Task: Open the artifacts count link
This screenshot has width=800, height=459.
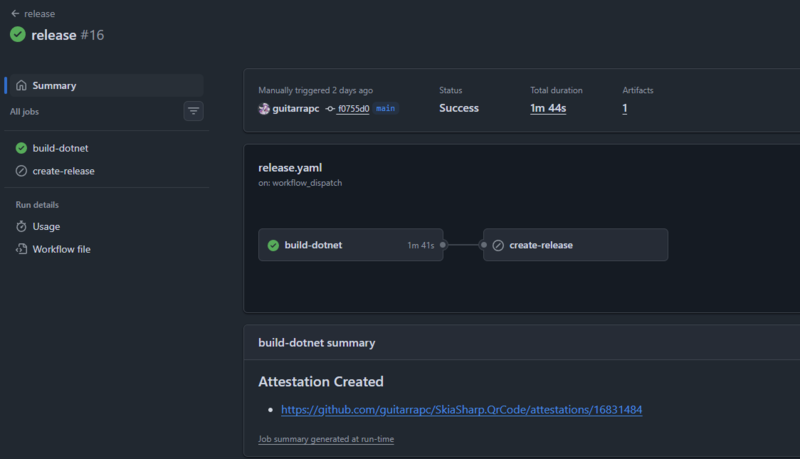Action: coord(625,108)
